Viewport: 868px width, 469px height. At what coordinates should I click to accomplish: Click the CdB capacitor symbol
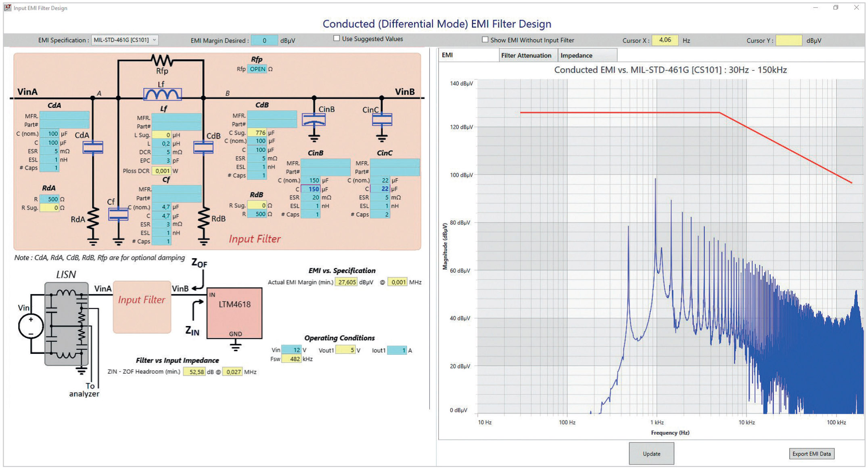pos(203,147)
